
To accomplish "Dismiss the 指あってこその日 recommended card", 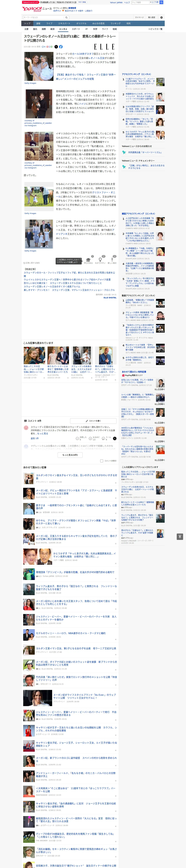I will (44, 378).
